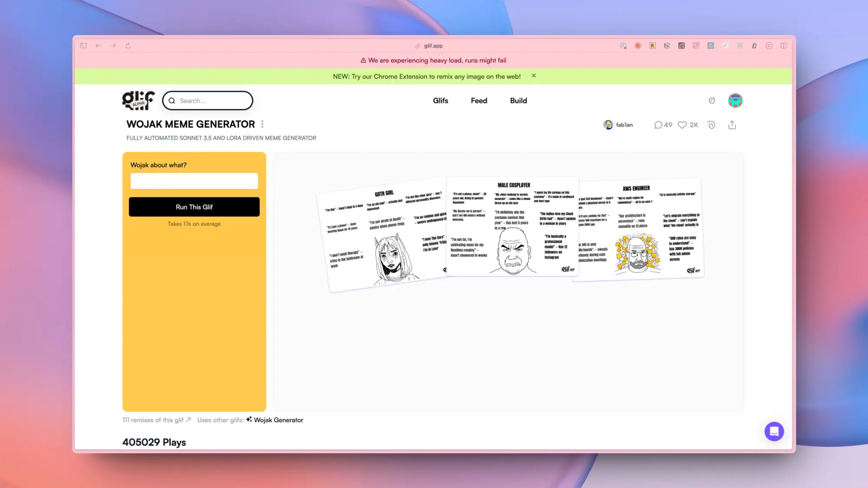Click the 'Wojak about what?' input field

tap(194, 181)
